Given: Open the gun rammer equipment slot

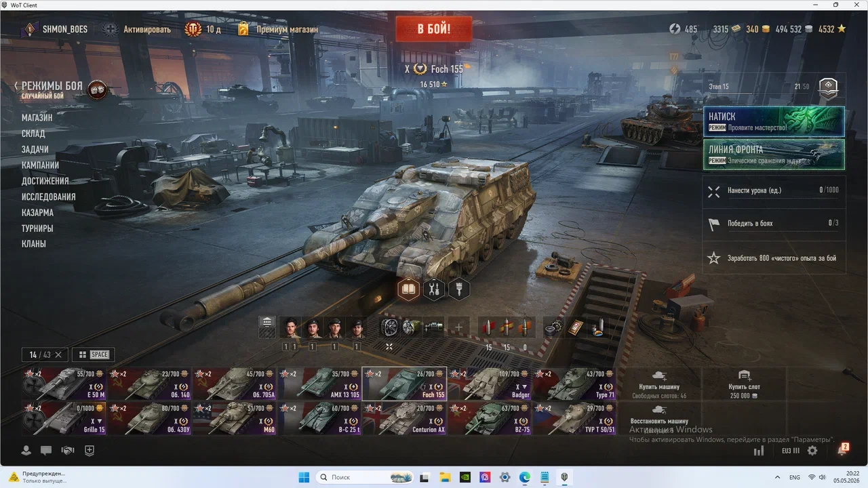Looking at the screenshot, I should (x=434, y=327).
